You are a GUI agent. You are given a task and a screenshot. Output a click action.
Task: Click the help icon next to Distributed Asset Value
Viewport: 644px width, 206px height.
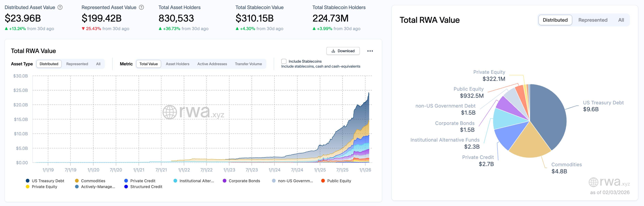point(60,7)
